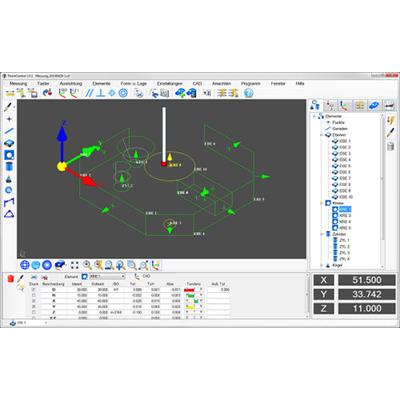Toggle the first row print checkbox
Image resolution: width=400 pixels, height=400 pixels.
[33, 290]
